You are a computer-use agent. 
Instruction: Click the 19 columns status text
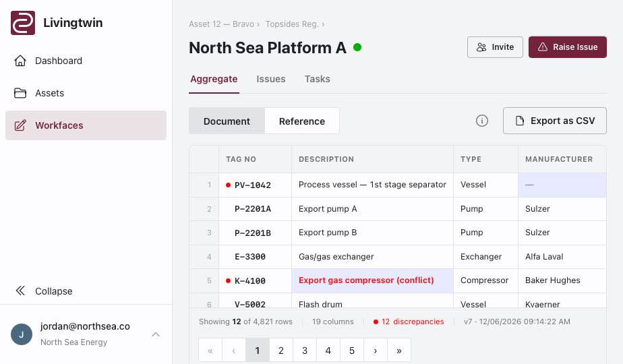(x=333, y=322)
